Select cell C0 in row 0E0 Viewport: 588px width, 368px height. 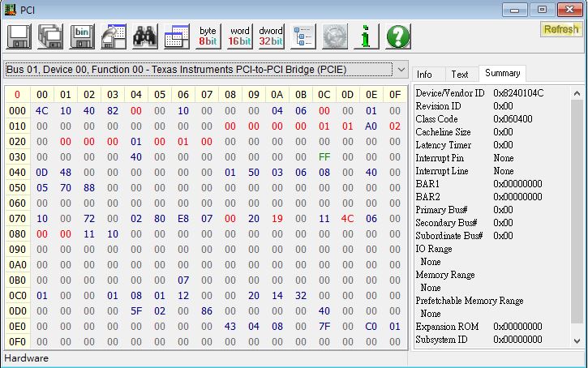click(371, 327)
